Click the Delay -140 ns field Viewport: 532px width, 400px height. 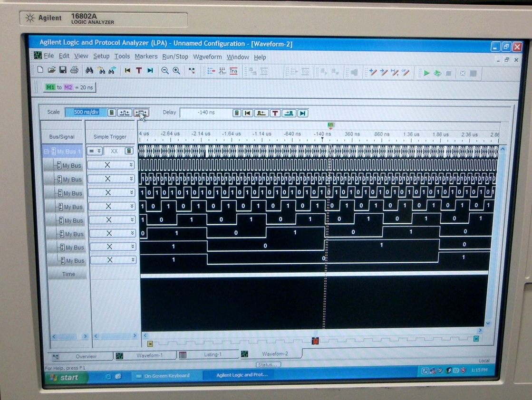[x=205, y=113]
